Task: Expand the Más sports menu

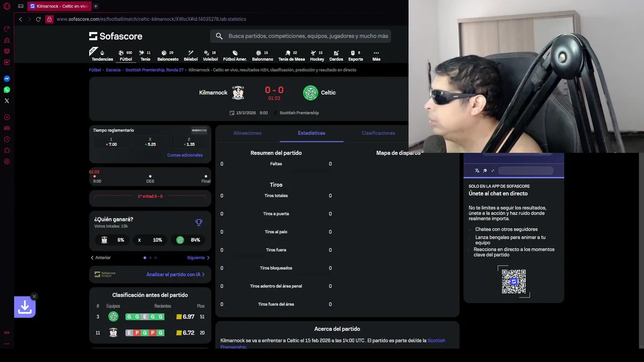Action: click(376, 55)
